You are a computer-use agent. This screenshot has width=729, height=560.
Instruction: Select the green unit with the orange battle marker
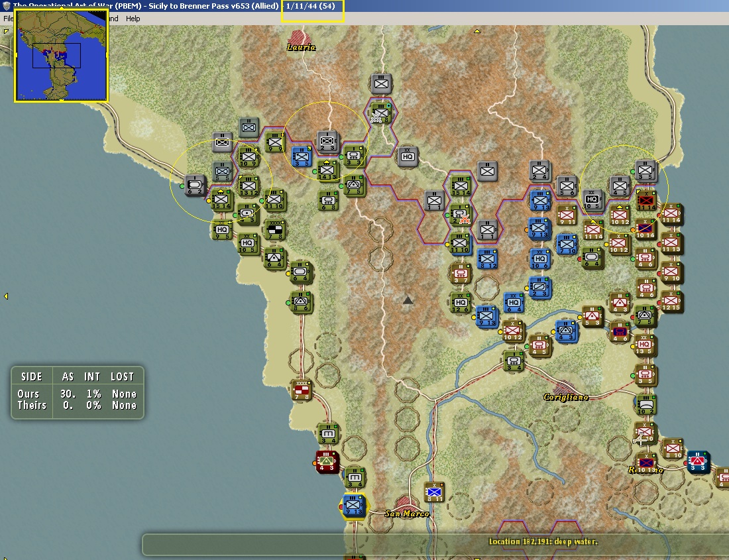coord(460,215)
